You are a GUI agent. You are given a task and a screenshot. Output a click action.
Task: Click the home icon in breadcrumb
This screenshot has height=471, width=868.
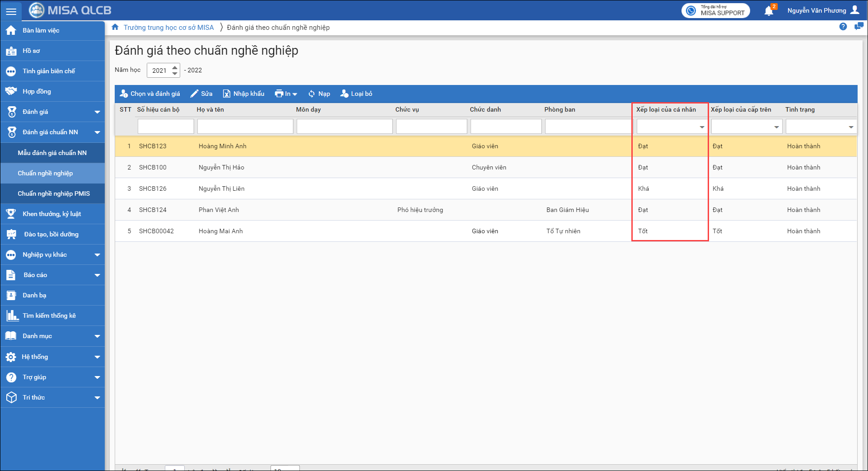115,27
